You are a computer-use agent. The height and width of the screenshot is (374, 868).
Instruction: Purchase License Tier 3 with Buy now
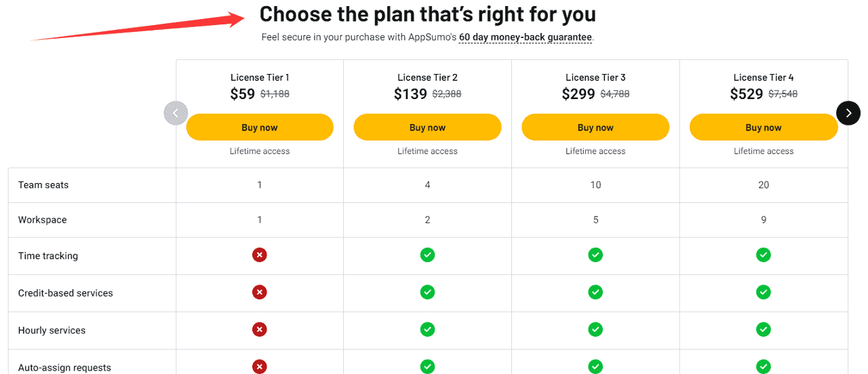[595, 128]
